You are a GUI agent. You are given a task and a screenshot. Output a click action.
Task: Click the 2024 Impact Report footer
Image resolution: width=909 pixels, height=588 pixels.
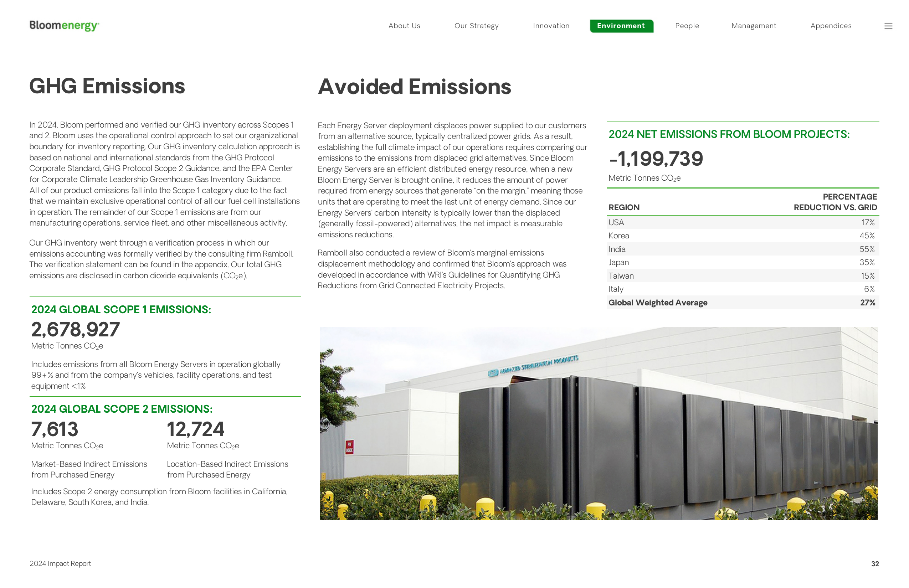tap(60, 563)
